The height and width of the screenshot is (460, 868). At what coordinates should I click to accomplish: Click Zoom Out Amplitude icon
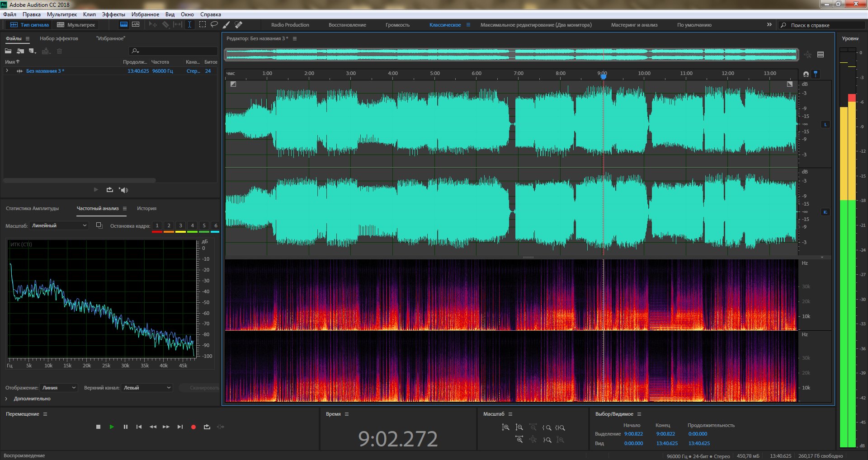[x=519, y=427]
